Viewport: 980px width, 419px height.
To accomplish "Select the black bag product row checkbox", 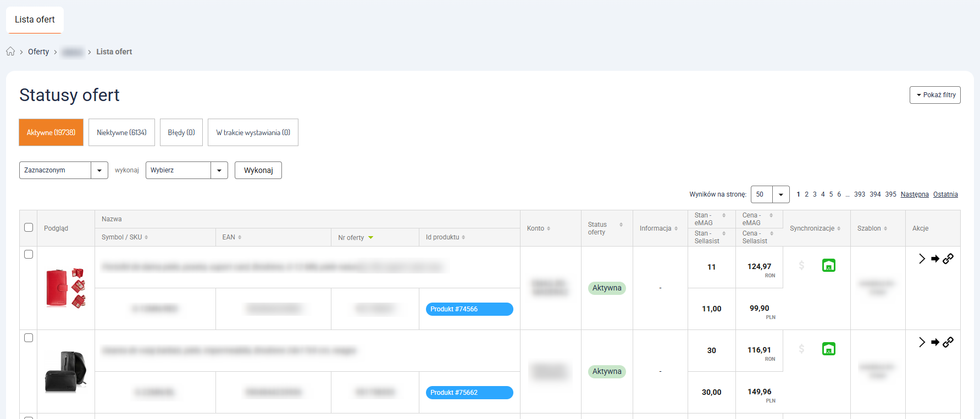I will pyautogui.click(x=29, y=338).
